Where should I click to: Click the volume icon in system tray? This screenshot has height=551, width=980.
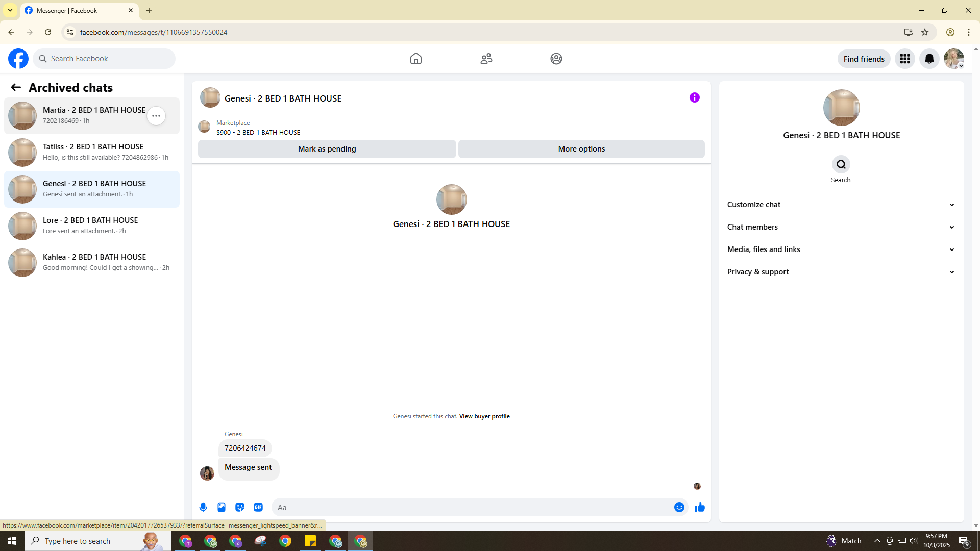[x=914, y=541]
